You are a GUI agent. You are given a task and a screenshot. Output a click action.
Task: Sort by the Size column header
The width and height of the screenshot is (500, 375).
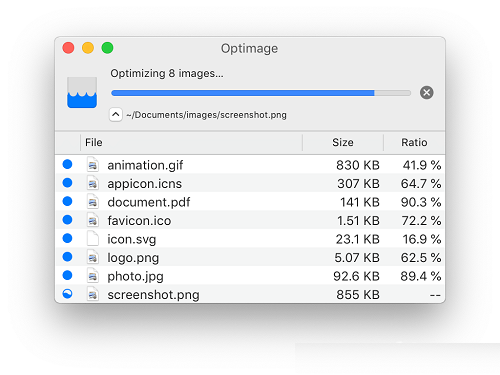click(x=343, y=143)
